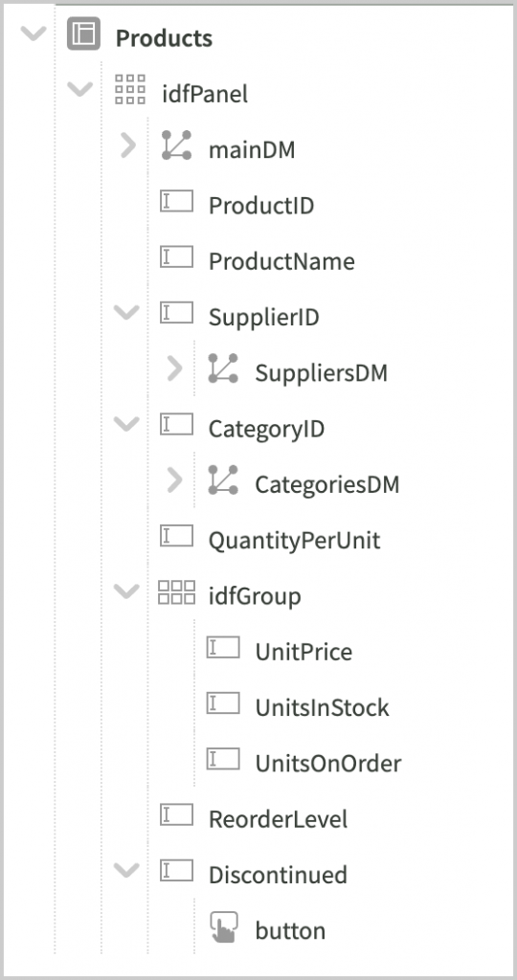The height and width of the screenshot is (980, 517).
Task: Click the idfGroup group icon
Action: (x=177, y=591)
